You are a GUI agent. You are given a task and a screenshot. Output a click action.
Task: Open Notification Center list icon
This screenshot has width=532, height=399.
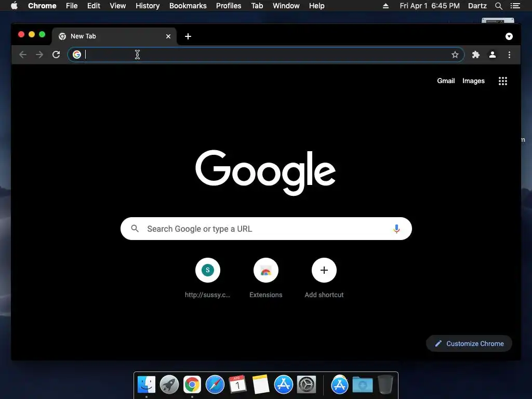tap(515, 6)
